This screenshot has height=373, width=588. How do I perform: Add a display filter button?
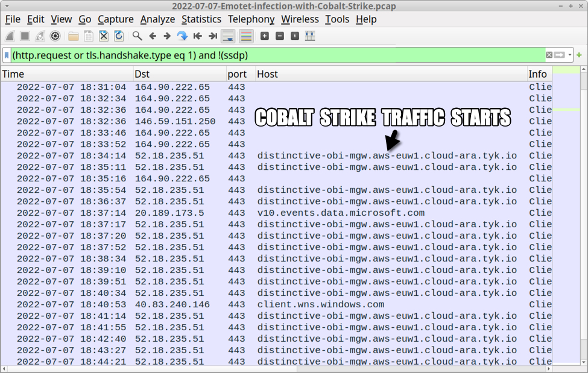click(x=580, y=55)
